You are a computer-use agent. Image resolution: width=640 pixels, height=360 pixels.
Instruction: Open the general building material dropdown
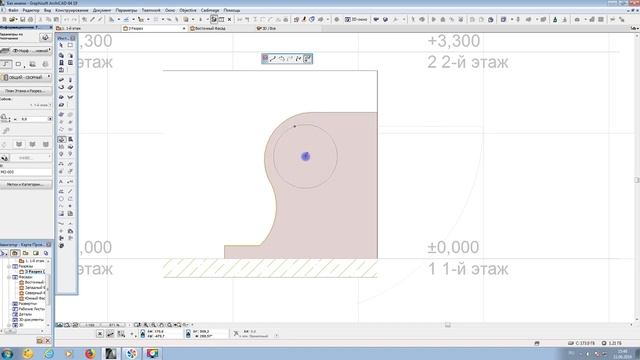tap(27, 77)
